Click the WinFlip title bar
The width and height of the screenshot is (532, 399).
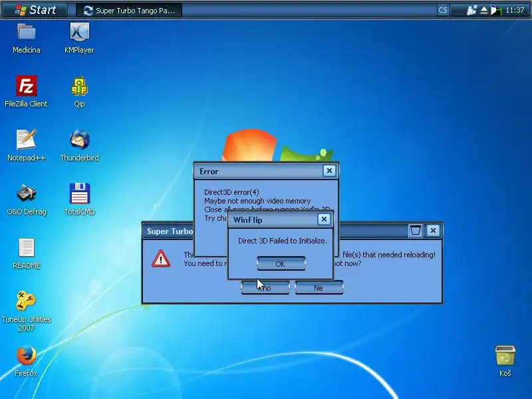pyautogui.click(x=281, y=219)
